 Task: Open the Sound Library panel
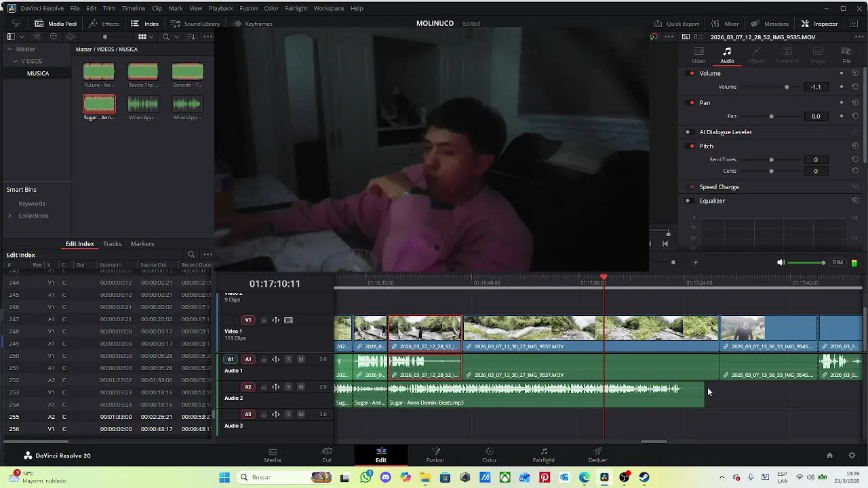(x=195, y=24)
